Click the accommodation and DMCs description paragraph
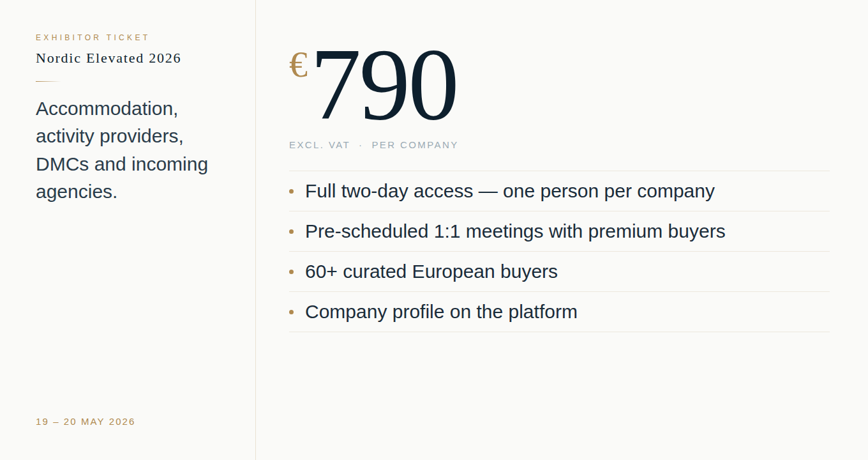The image size is (868, 460). pos(122,150)
